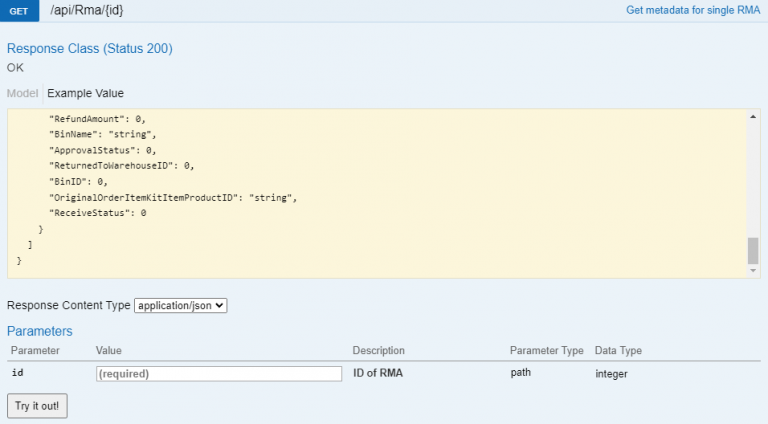Image resolution: width=768 pixels, height=424 pixels.
Task: Click the "ReceiveStatus": 0 line
Action: pos(97,213)
